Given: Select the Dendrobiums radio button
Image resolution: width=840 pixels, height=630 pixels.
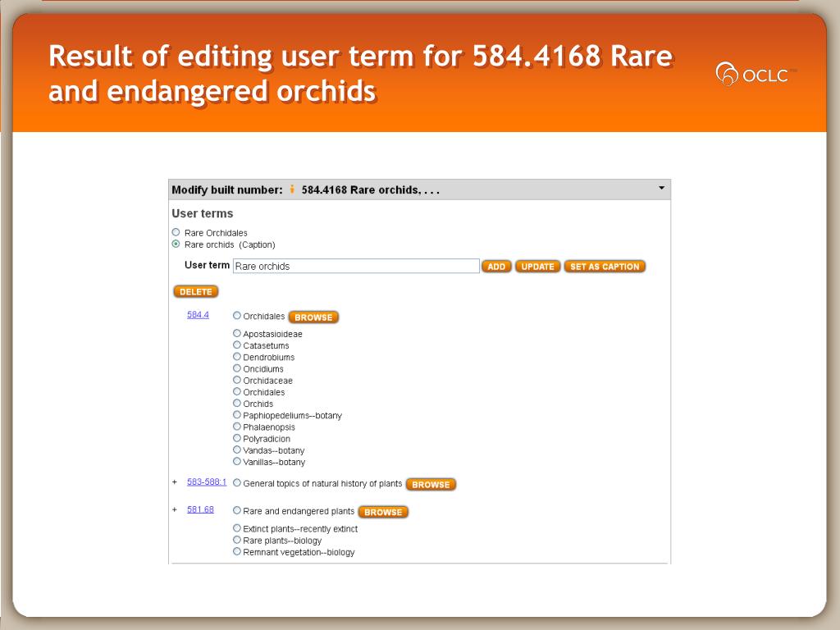Looking at the screenshot, I should click(237, 357).
